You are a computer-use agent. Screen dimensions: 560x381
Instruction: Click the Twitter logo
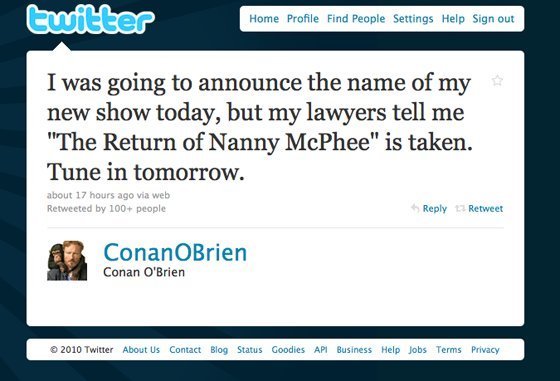pos(91,19)
